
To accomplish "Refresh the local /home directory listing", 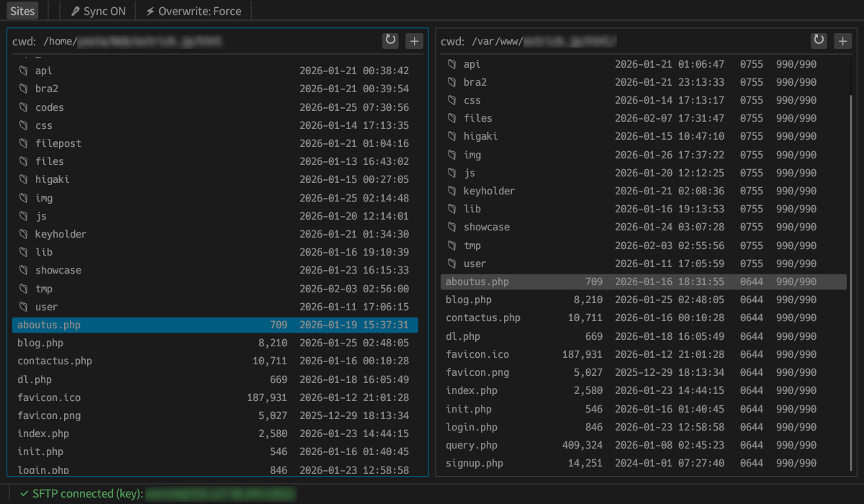I will click(x=390, y=40).
